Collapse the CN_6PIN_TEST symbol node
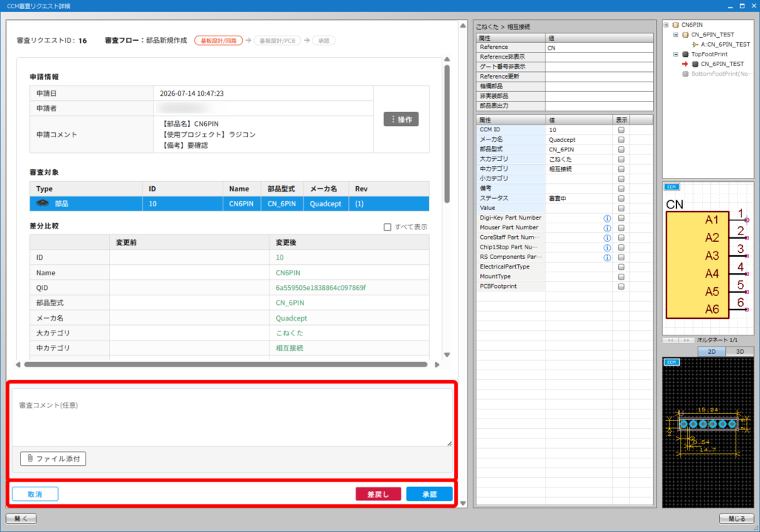Image resolution: width=760 pixels, height=532 pixels. (x=675, y=35)
